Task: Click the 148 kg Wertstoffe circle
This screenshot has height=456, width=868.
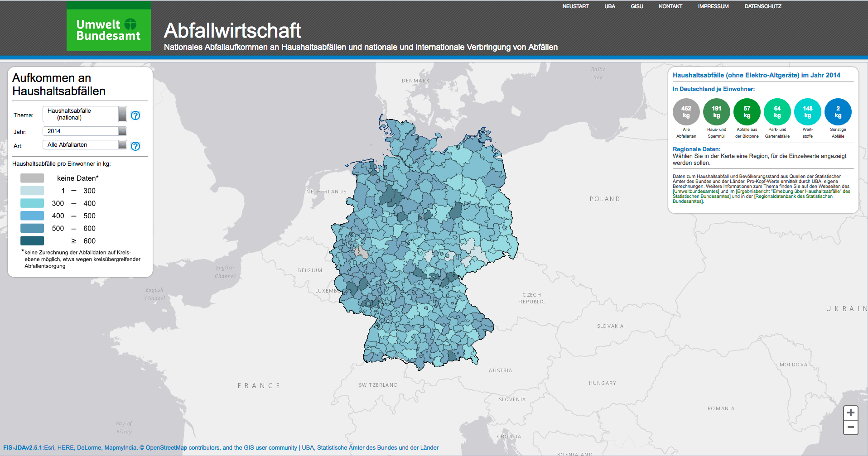Action: (807, 112)
